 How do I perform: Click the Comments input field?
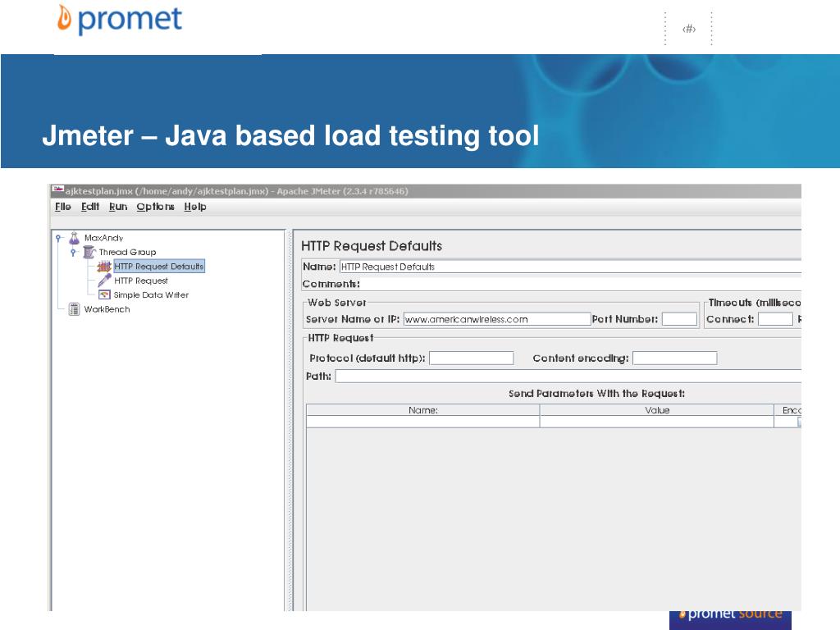(x=582, y=284)
